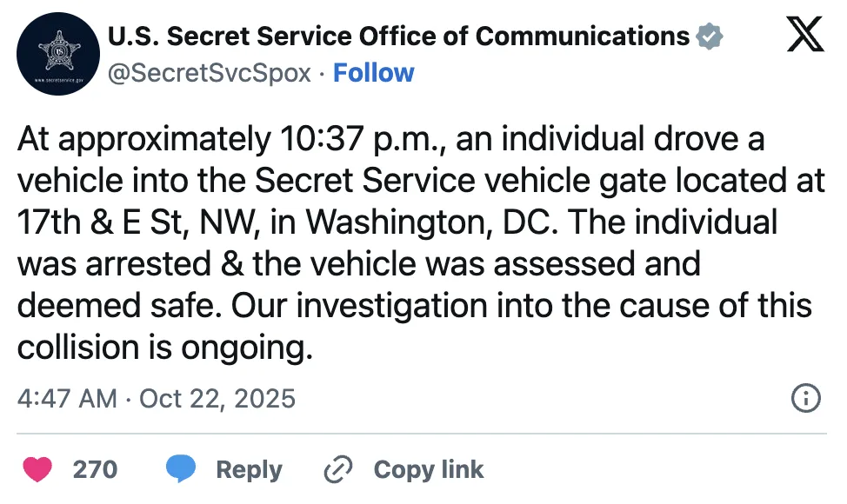The image size is (847, 504).
Task: Click the 270 likes count
Action: tap(95, 470)
